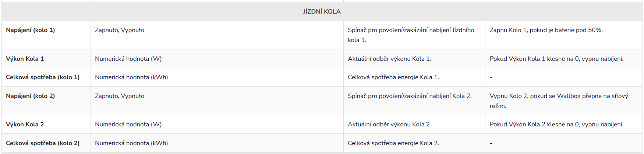Screen dimensions: 644x154
Task: Click "Spínač pro povolení/zakázání nabíjení Kola 2." text
Action: coord(410,96)
